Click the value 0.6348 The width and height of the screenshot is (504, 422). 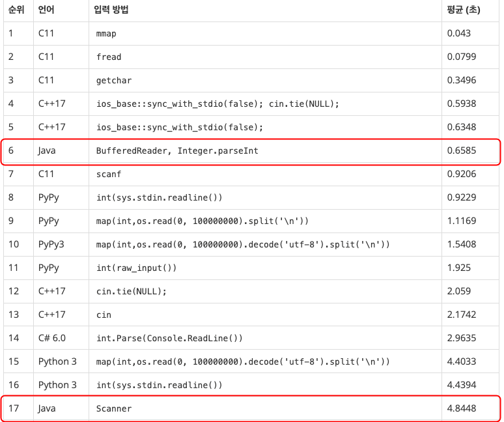[461, 127]
